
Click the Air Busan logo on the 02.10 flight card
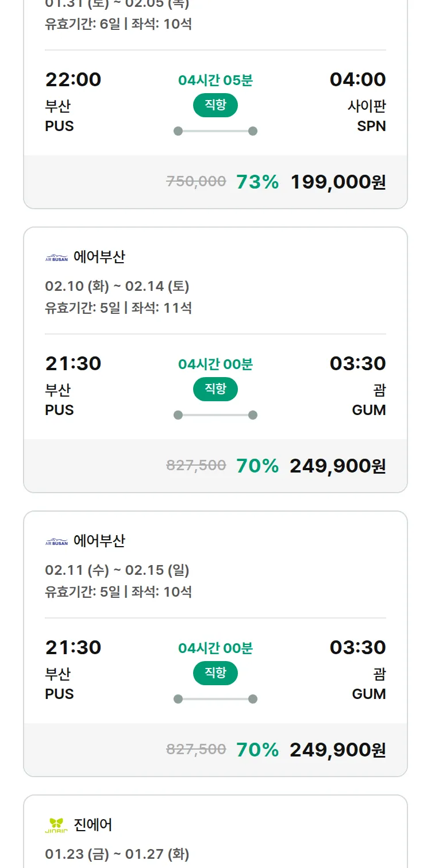57,256
